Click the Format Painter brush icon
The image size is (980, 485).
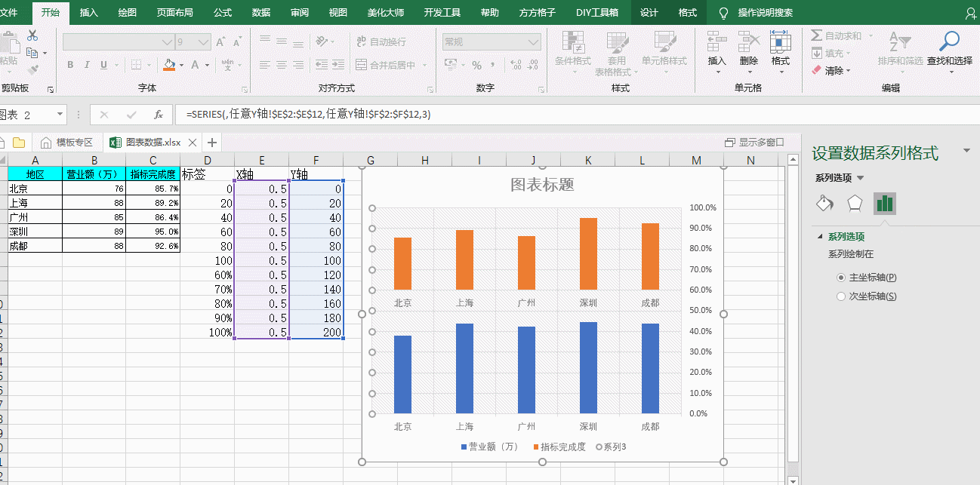[x=32, y=69]
